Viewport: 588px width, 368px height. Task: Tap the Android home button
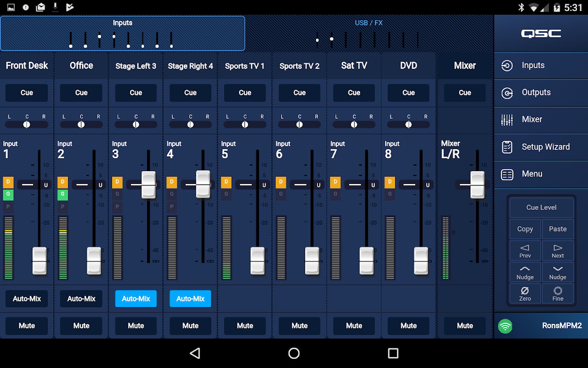294,353
